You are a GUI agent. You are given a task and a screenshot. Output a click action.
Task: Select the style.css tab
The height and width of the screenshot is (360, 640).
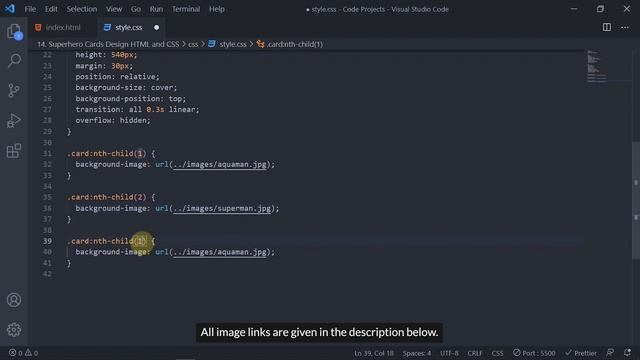click(x=129, y=27)
